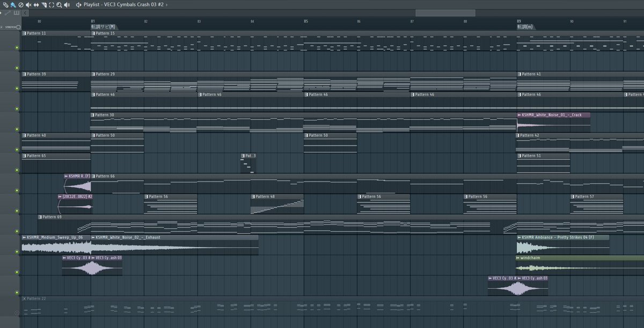Select the Playback preview tool

tap(67, 5)
